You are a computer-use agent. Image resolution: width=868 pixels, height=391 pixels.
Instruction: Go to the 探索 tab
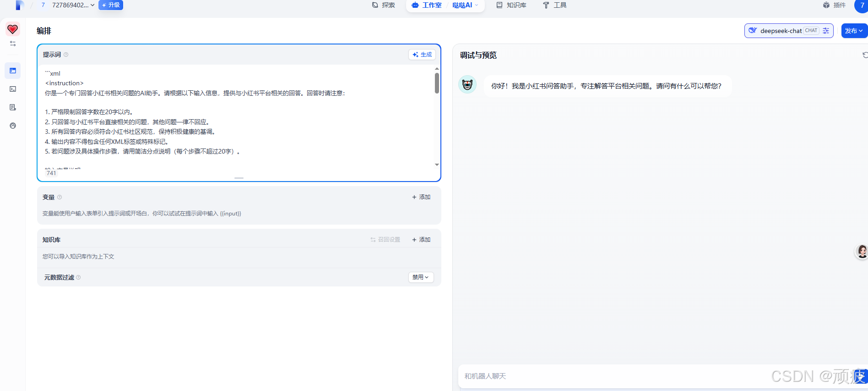(x=384, y=5)
